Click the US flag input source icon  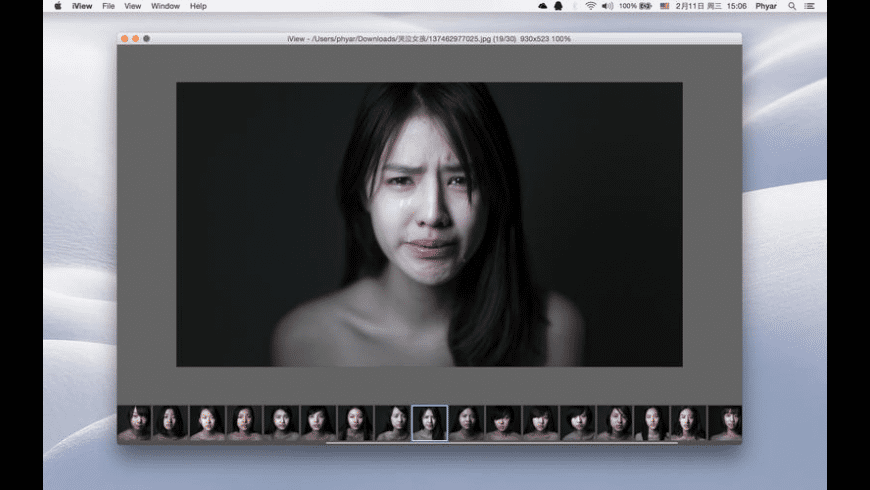(665, 6)
